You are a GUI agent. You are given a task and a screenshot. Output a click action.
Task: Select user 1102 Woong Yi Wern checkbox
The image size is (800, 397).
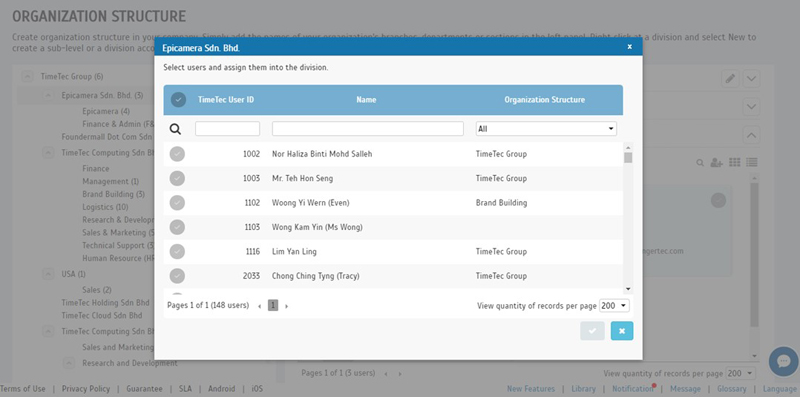point(177,203)
